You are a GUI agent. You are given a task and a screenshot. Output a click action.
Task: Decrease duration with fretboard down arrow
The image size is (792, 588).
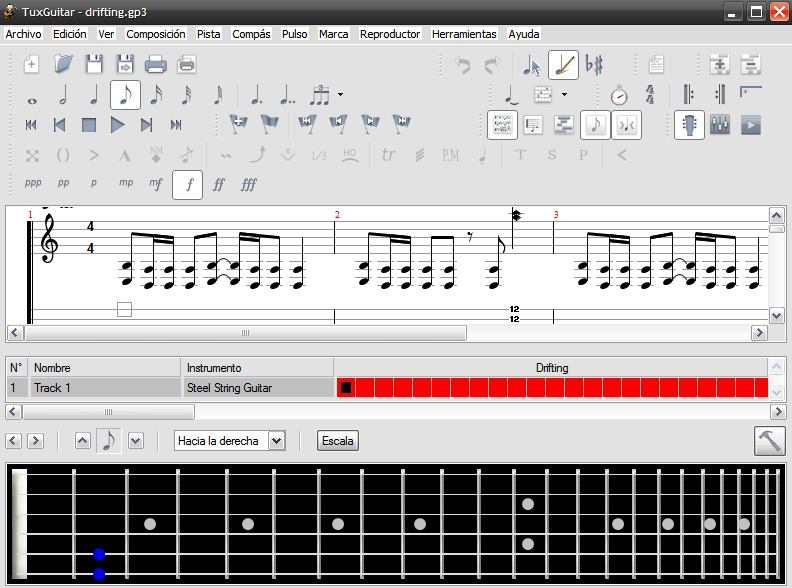135,441
